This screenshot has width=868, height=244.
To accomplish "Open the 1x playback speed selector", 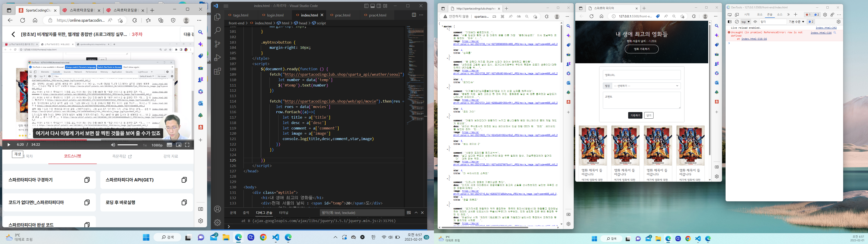I will [145, 145].
